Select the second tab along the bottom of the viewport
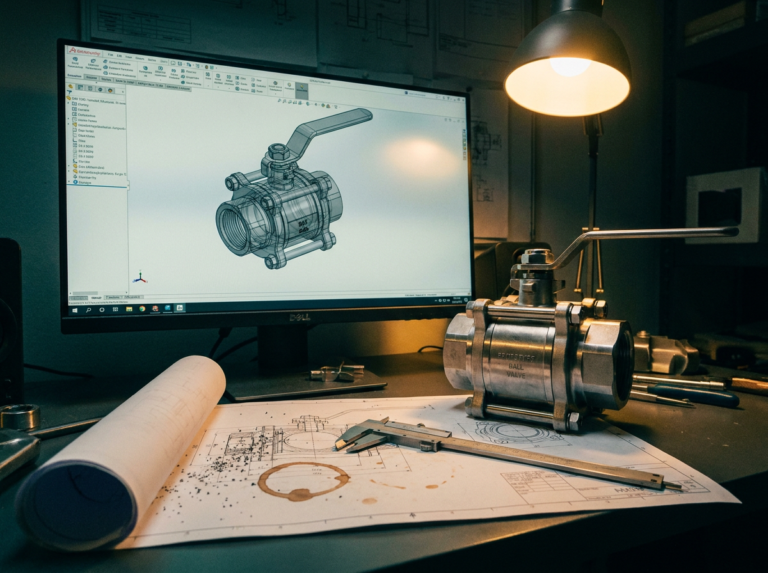The width and height of the screenshot is (768, 573). [96, 298]
